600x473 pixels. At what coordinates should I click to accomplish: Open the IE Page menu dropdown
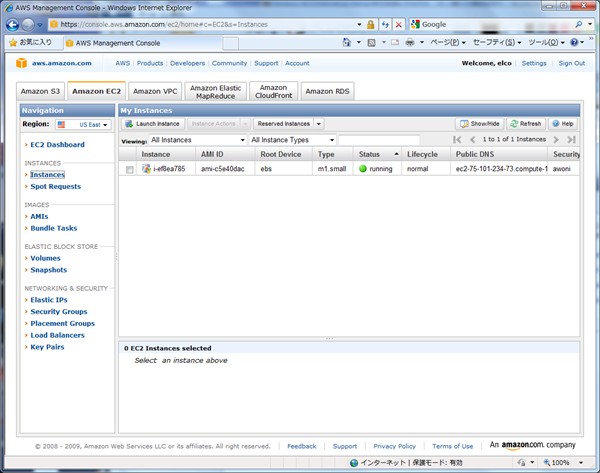448,42
